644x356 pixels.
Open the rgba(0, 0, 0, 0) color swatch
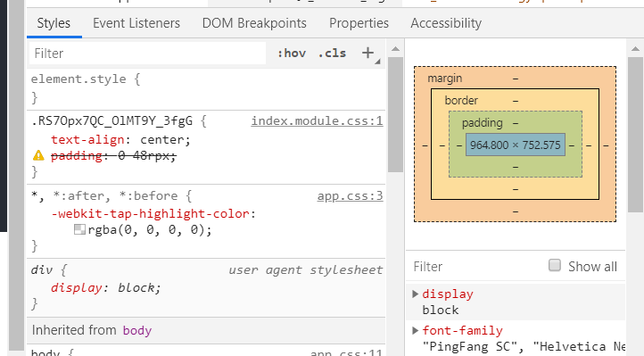pos(79,229)
